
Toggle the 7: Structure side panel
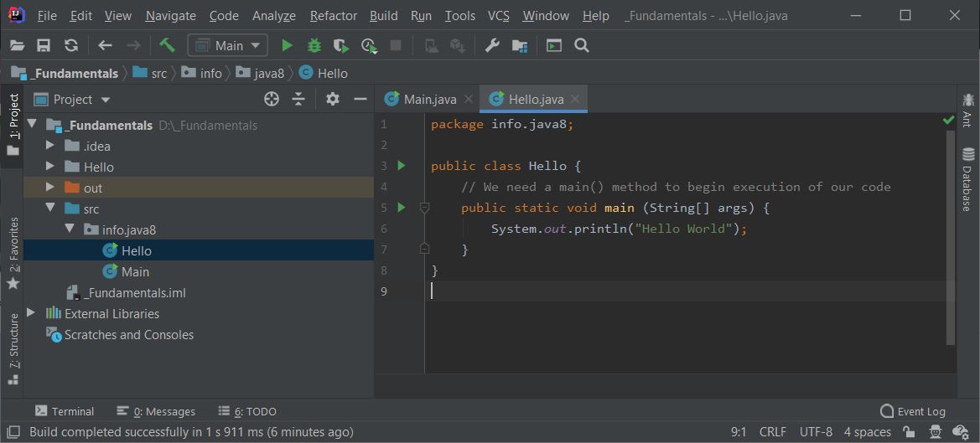(x=13, y=349)
